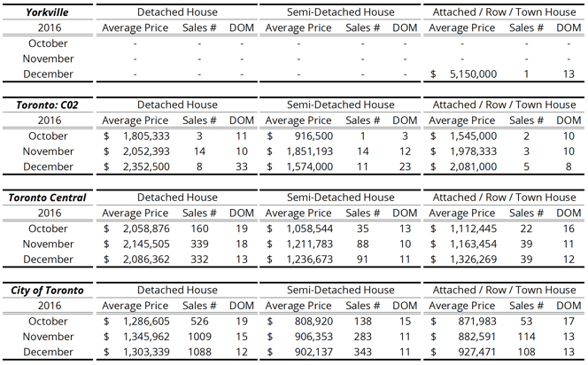Select Detached House header in Yorkville table
Screen dimensions: 588x365
pos(177,12)
